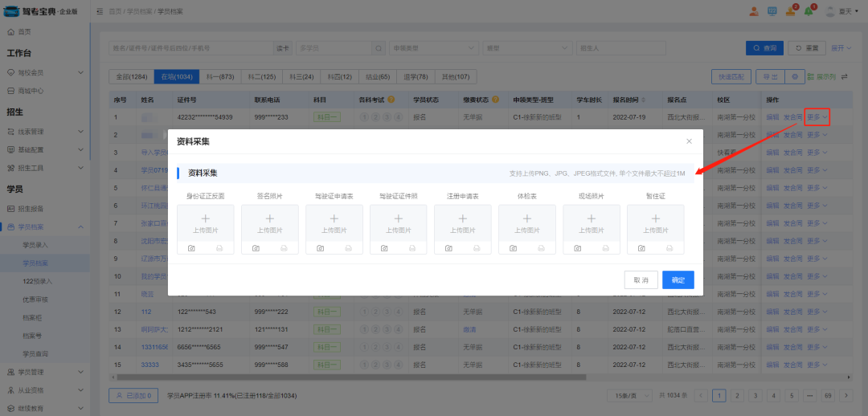Open 更多 dropdown in row 1

[x=817, y=117]
